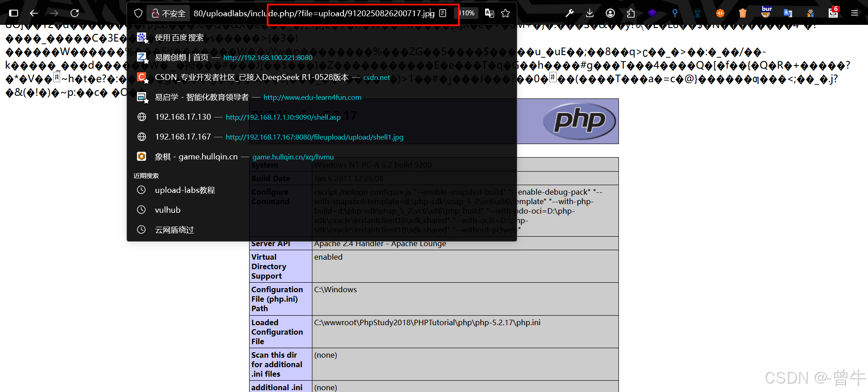868x392 pixels.
Task: Go forward one page
Action: click(54, 13)
